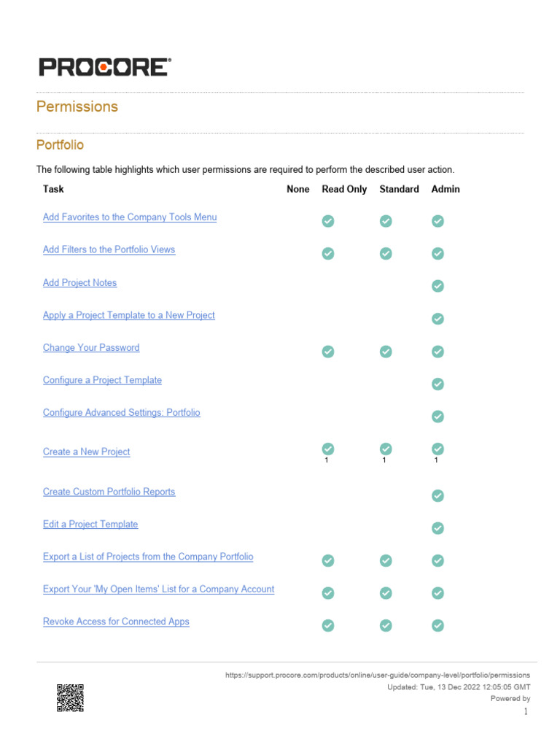The height and width of the screenshot is (747, 560).
Task: Click Read Only checkmark for Add Favorites row
Action: tap(328, 221)
